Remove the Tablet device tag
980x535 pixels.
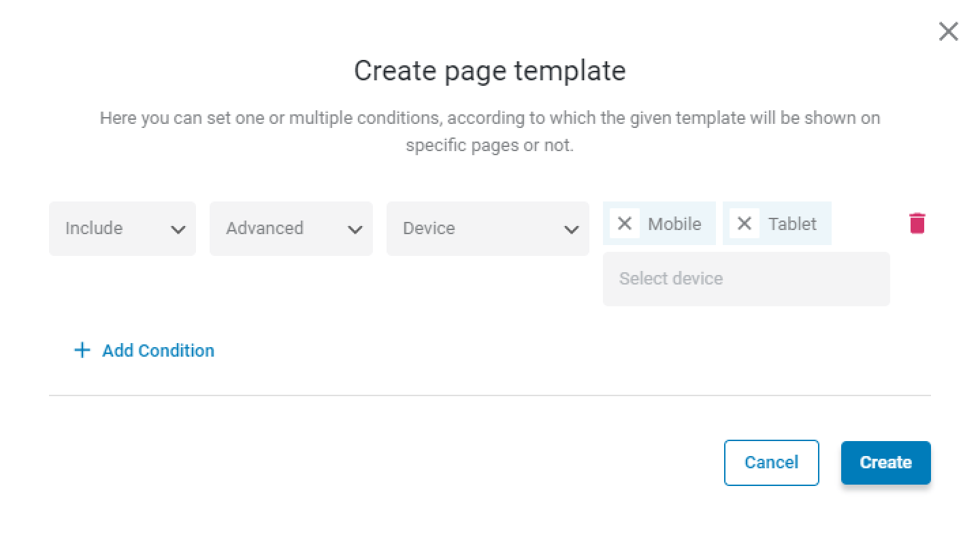point(745,223)
